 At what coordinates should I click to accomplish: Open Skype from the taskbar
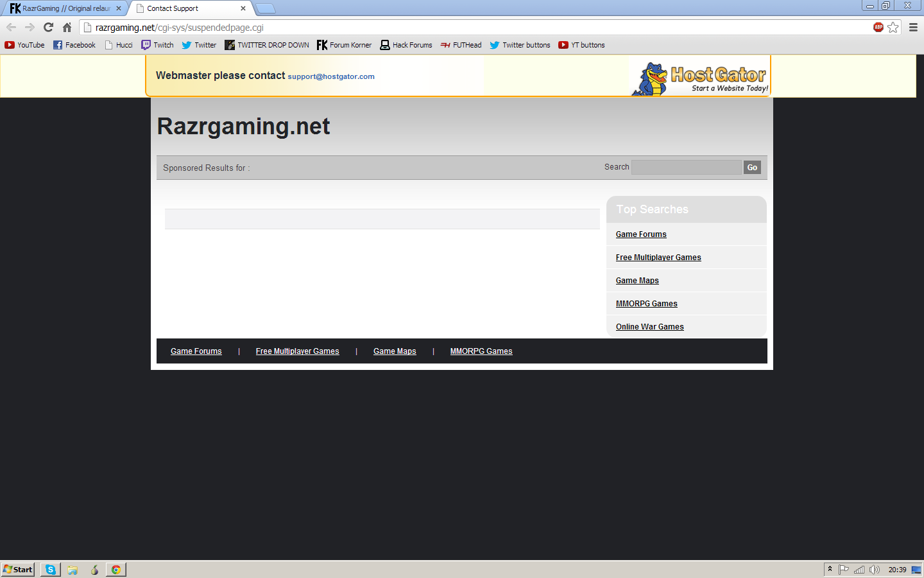(51, 570)
